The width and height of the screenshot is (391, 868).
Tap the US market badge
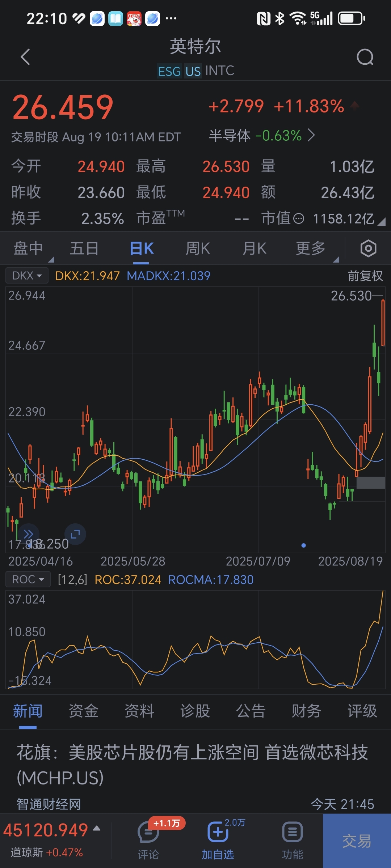193,71
